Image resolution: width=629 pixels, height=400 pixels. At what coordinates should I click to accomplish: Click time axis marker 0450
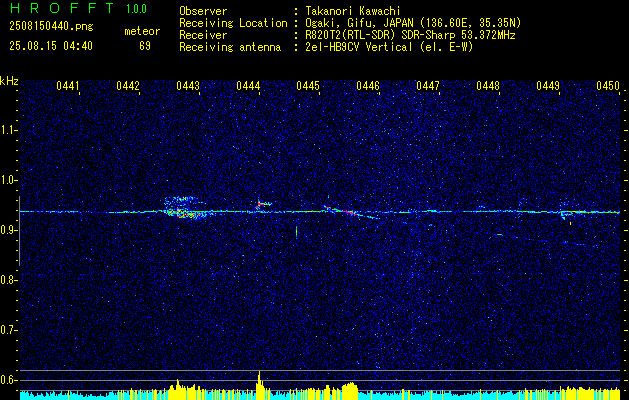(608, 86)
